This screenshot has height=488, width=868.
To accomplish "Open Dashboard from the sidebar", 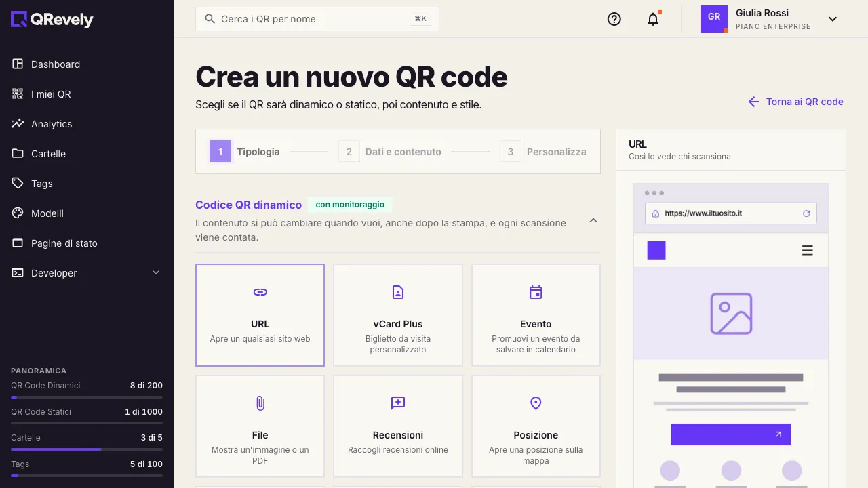I will tap(87, 64).
